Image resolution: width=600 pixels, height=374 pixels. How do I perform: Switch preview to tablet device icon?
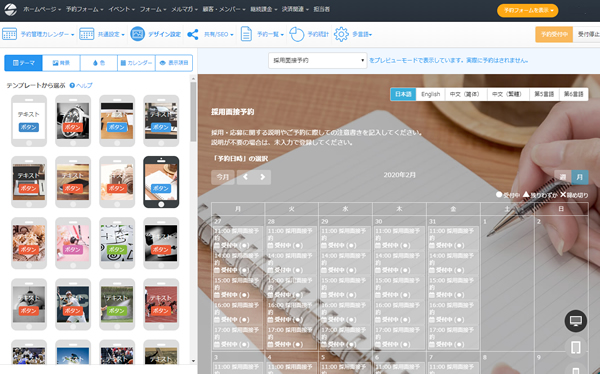pos(576,347)
